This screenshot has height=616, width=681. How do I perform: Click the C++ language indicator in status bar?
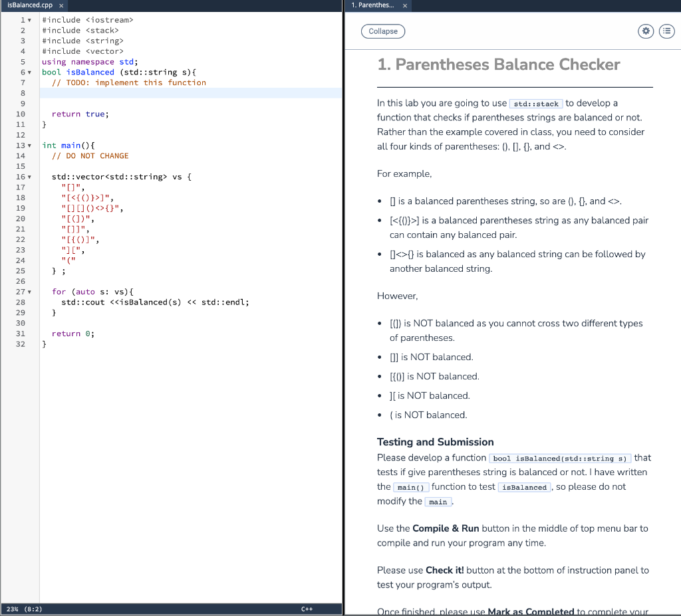307,609
